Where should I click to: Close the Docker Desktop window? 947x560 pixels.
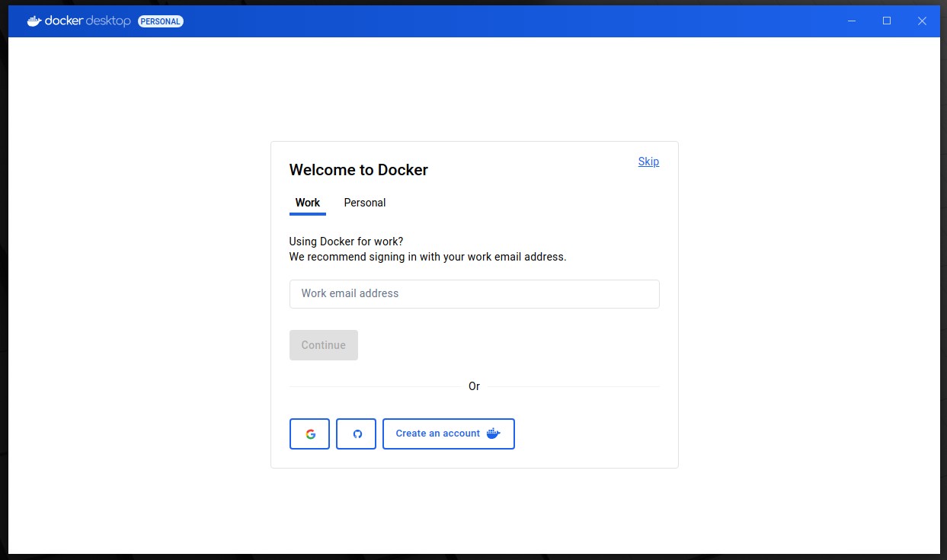click(x=922, y=21)
